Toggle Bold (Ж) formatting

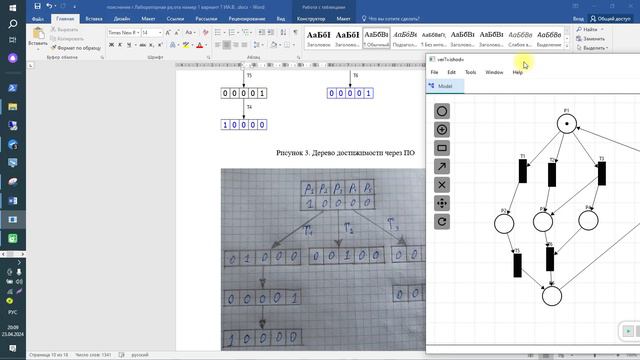pyautogui.click(x=111, y=45)
